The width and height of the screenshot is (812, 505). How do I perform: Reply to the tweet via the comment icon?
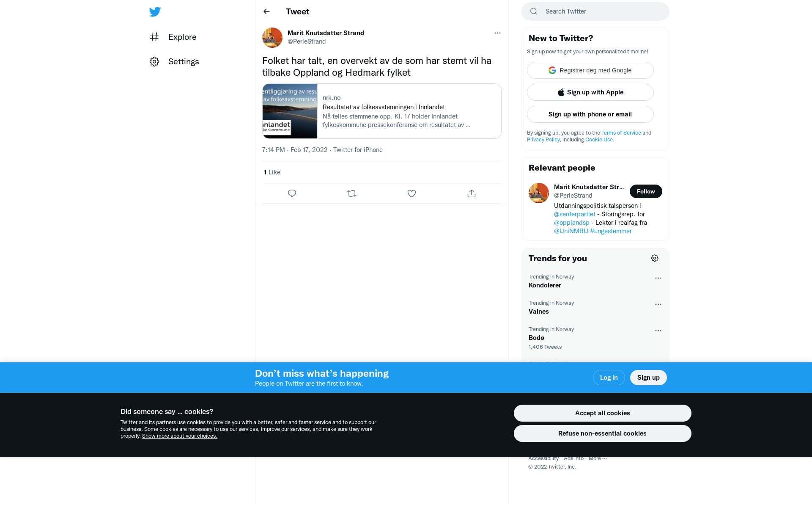point(292,193)
